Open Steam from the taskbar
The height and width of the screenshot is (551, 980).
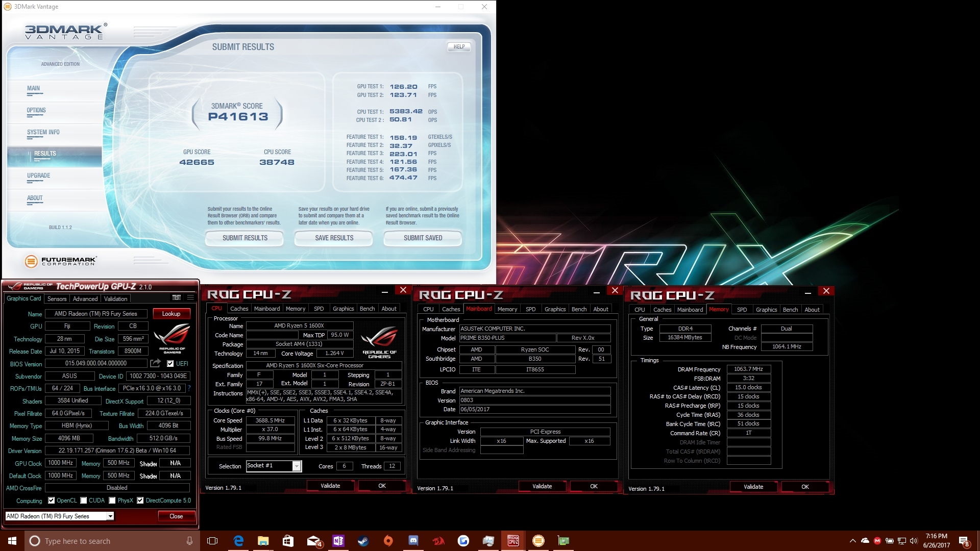(363, 541)
